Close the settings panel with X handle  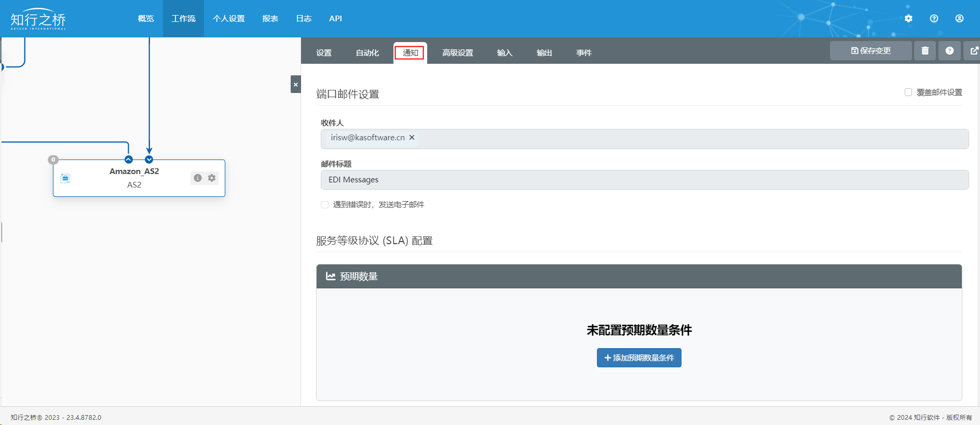click(x=295, y=84)
